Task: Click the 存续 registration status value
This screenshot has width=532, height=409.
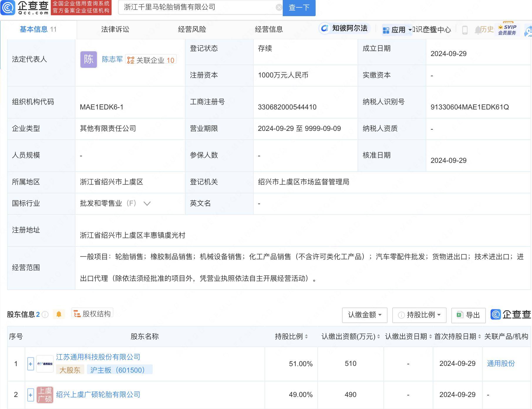Action: point(265,48)
